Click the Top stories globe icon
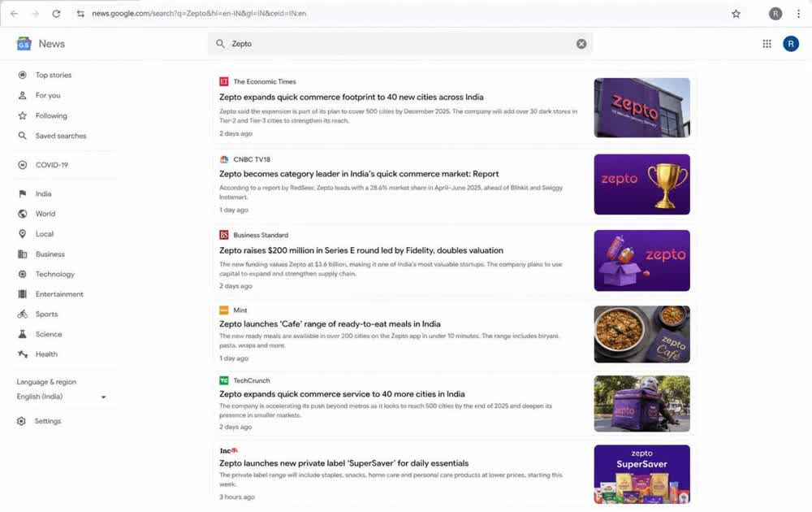Screen dimensions: 812x512 (x=22, y=75)
